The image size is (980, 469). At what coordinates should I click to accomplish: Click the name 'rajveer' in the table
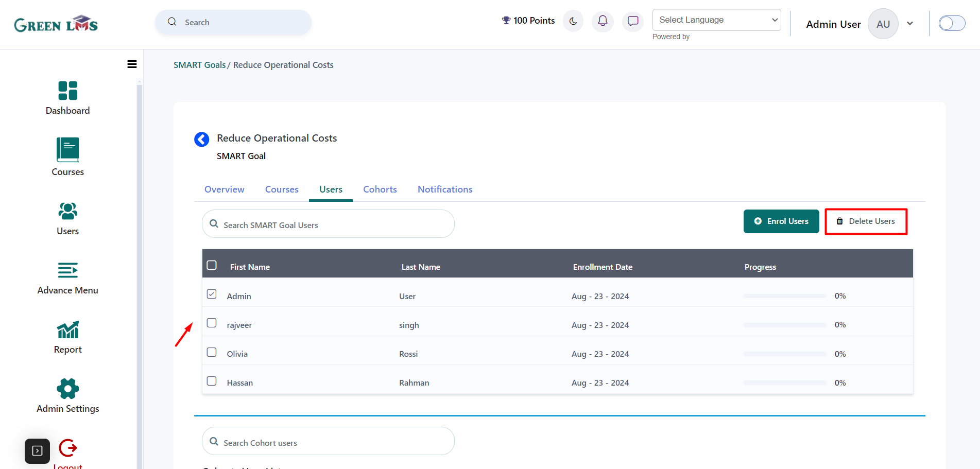tap(239, 325)
